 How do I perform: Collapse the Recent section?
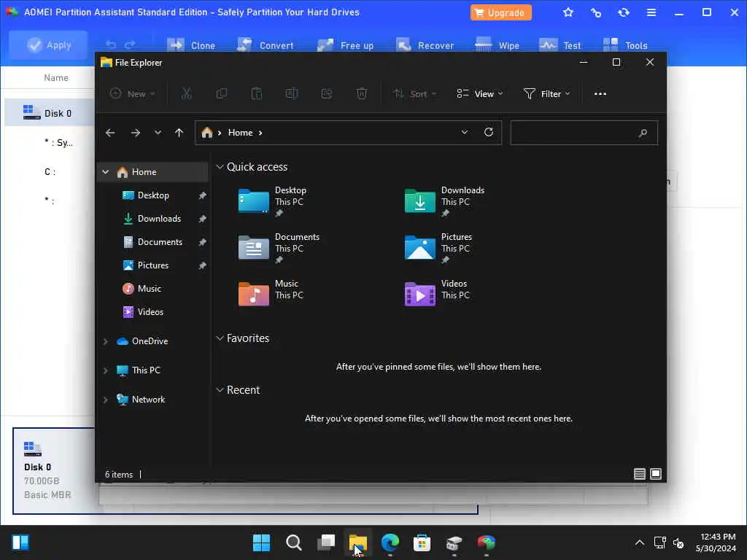pyautogui.click(x=220, y=390)
